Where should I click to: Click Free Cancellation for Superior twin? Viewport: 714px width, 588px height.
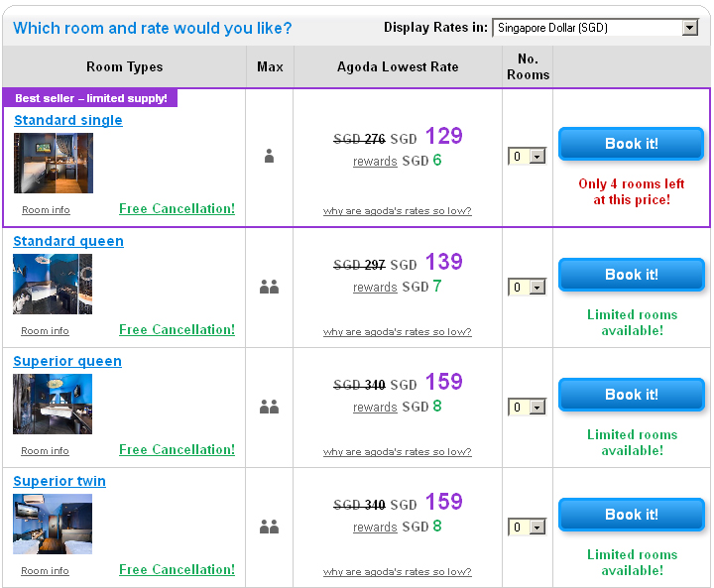click(x=178, y=569)
